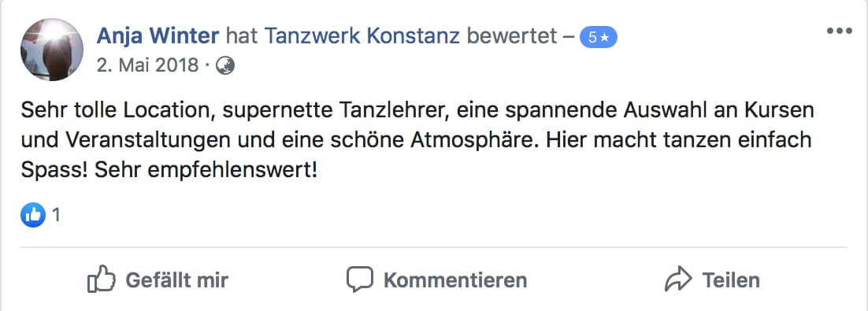
Task: Show who reacted via the count 1
Action: point(55,215)
